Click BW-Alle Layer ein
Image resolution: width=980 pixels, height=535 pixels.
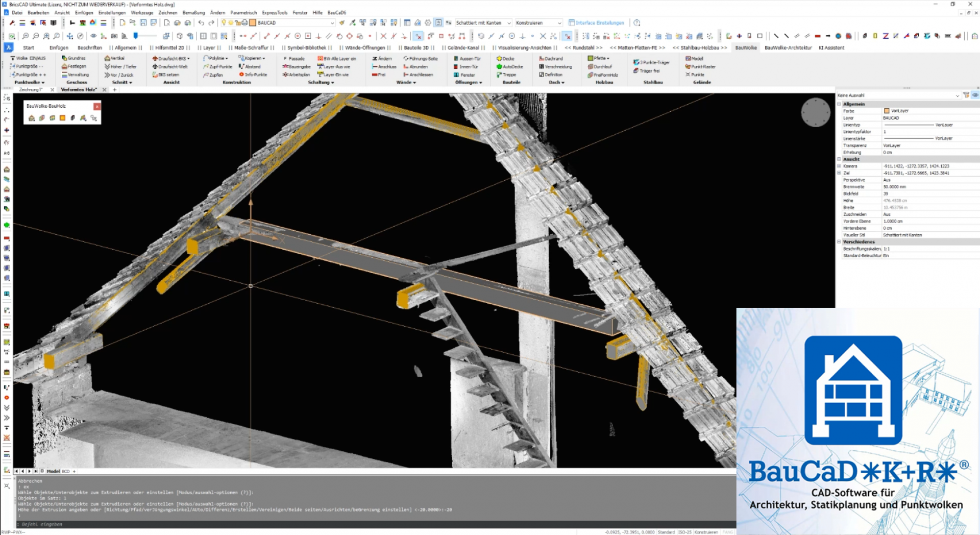(337, 58)
